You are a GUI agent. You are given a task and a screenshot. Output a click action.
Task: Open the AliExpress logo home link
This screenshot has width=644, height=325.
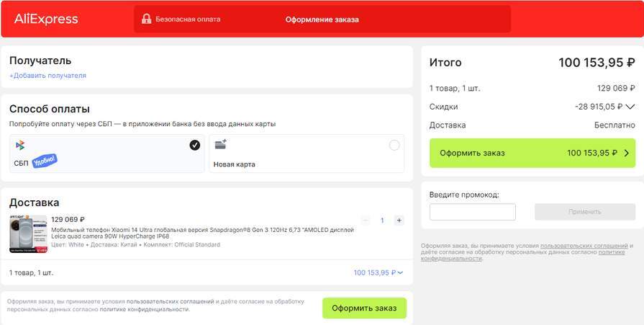[46, 19]
